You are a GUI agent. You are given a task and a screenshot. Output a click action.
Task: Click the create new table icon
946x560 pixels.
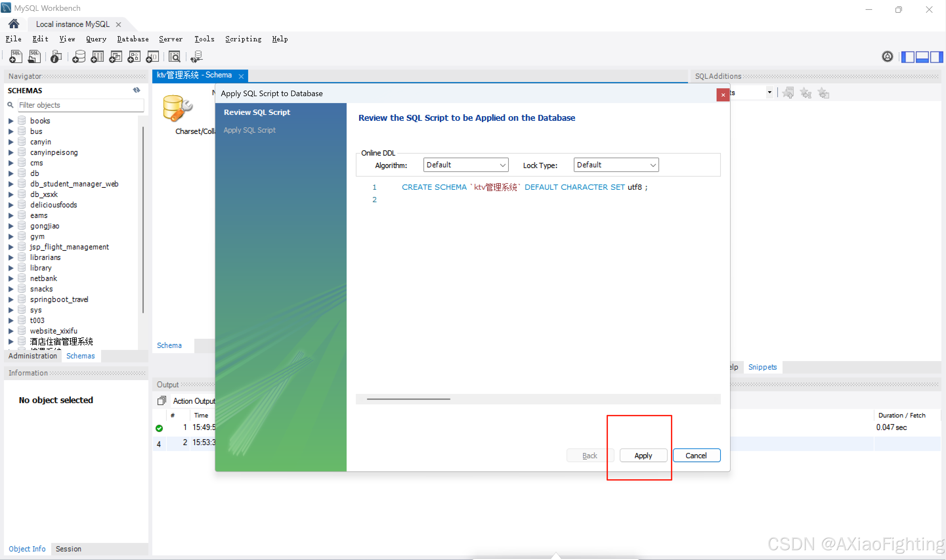(x=97, y=56)
